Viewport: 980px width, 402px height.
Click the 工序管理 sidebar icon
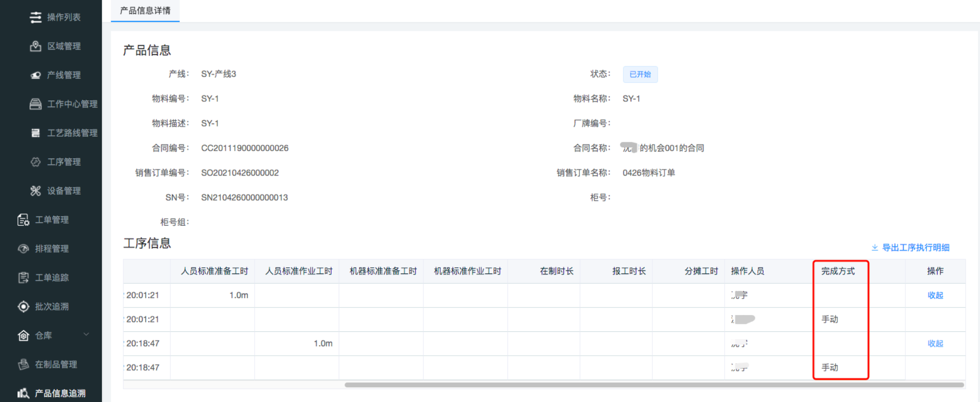point(35,162)
